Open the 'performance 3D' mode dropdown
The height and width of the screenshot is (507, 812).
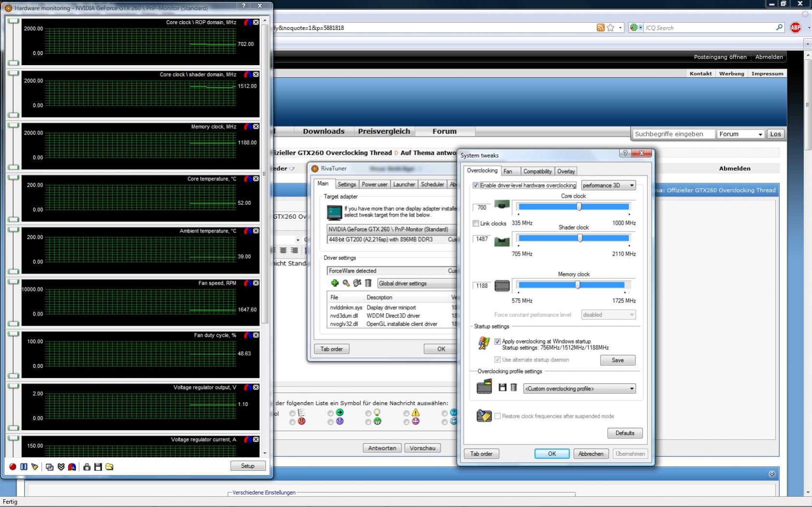[x=608, y=185]
